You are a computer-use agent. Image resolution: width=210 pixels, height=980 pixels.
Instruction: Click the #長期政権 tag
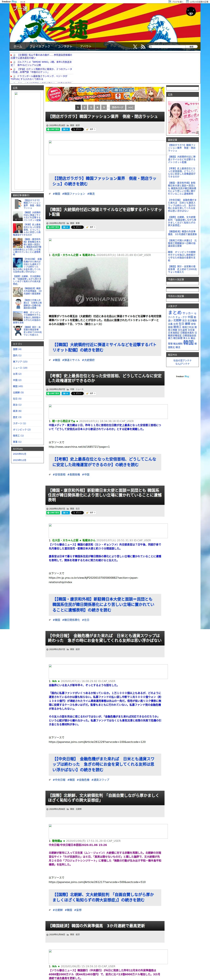tap(74, 474)
